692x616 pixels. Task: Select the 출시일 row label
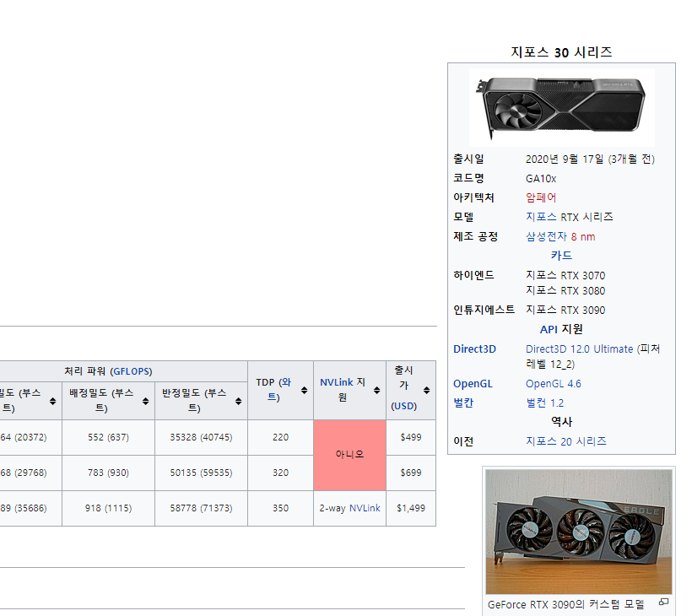(468, 159)
